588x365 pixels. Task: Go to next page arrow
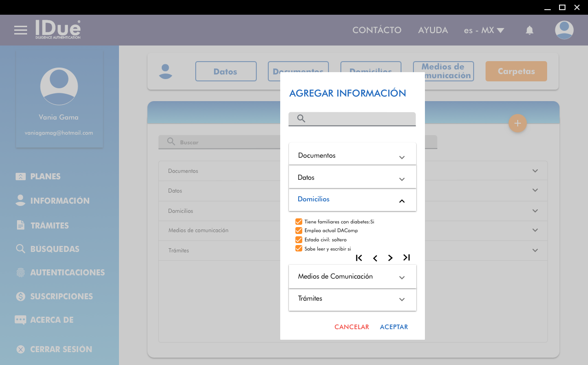390,258
